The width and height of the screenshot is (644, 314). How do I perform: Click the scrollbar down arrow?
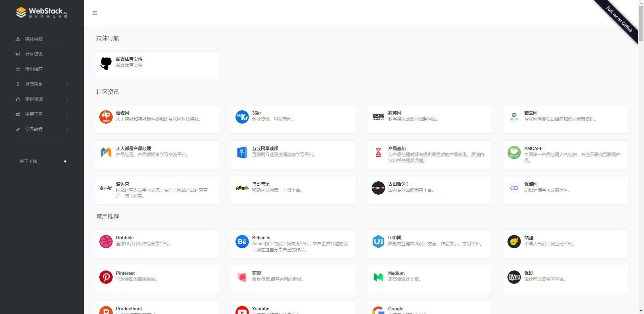(x=641, y=311)
